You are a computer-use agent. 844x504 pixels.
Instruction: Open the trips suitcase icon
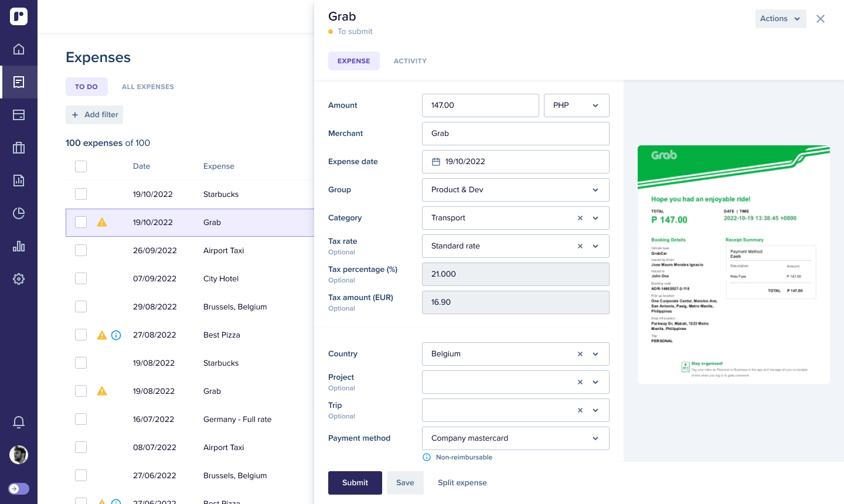point(19,148)
